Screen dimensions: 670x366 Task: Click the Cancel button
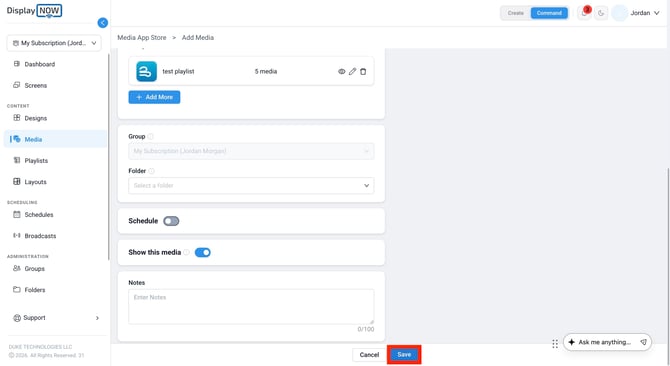point(369,354)
